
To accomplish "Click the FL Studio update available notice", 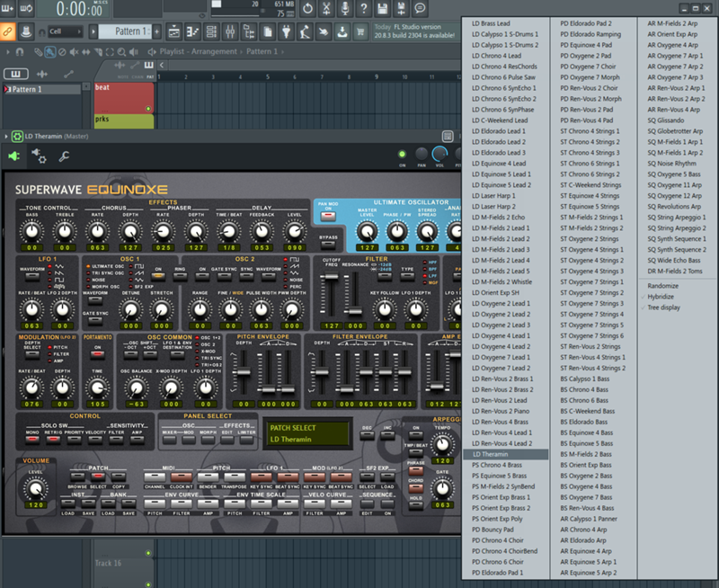I will pyautogui.click(x=414, y=31).
